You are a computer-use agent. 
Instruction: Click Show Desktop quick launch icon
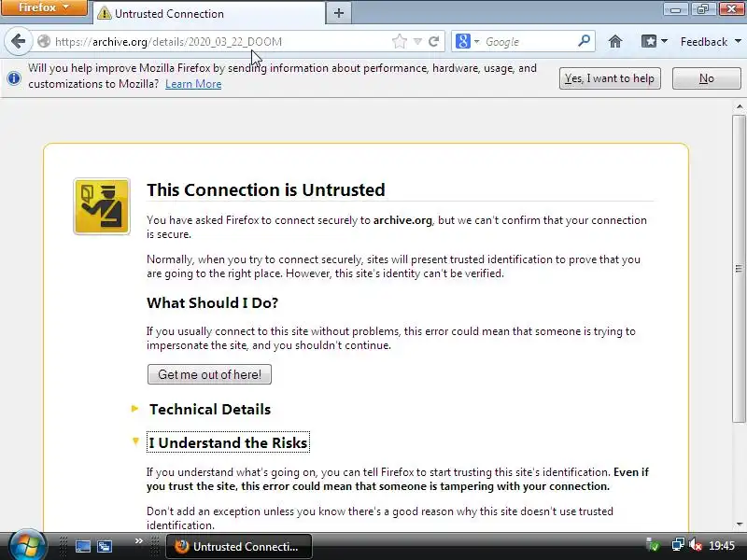[x=83, y=546]
